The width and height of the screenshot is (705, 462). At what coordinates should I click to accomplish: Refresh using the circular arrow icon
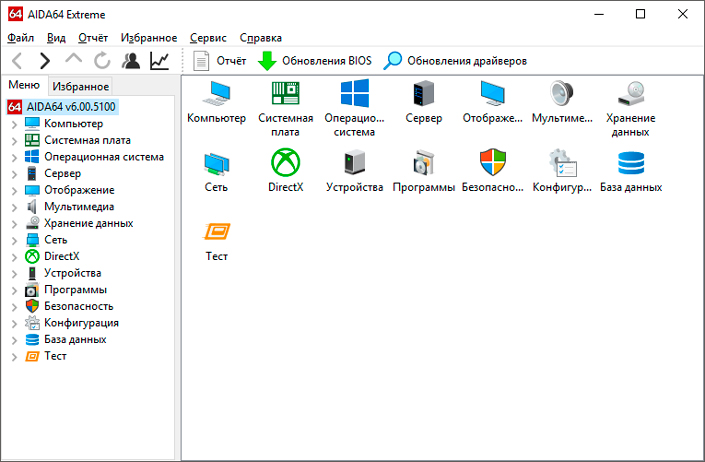click(102, 61)
